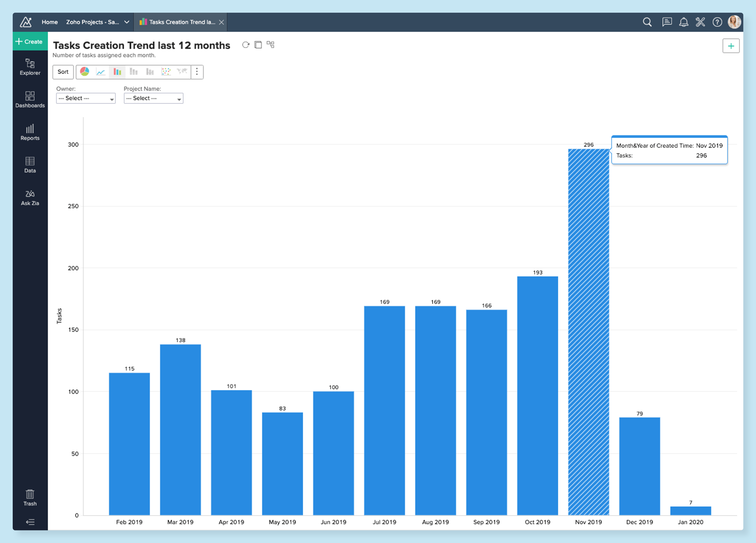
Task: Go to the Home tab
Action: click(x=50, y=22)
